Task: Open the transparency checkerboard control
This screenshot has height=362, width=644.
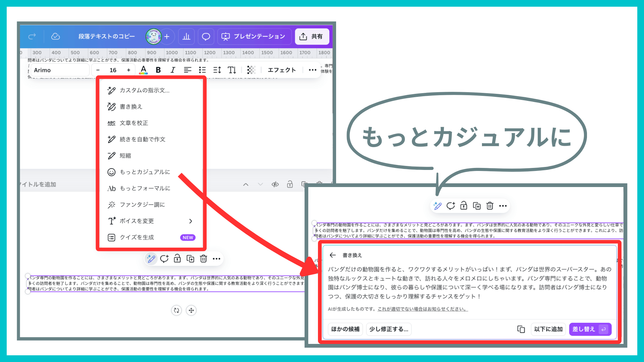Action: 251,70
